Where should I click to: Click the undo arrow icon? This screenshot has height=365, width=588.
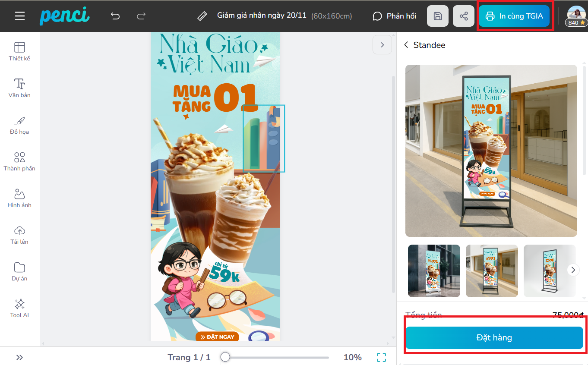click(x=115, y=16)
